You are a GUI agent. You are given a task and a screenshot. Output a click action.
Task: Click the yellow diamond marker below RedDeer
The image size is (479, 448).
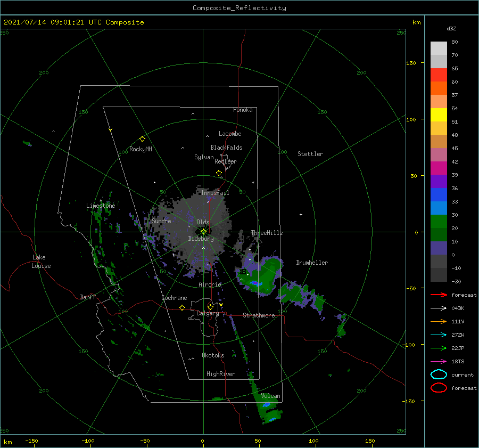click(x=219, y=173)
